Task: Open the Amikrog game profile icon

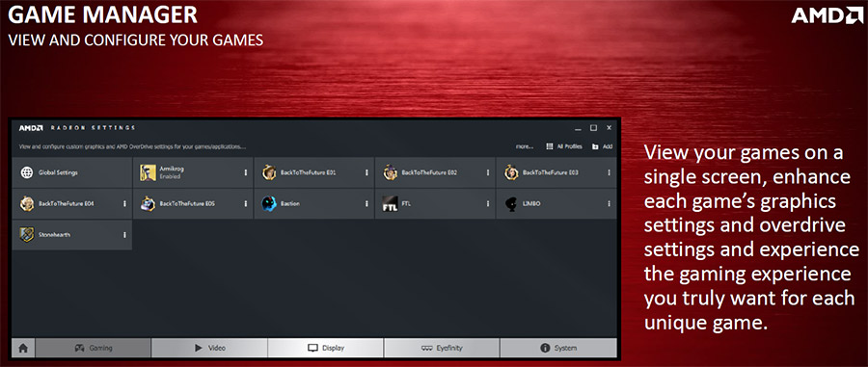Action: [x=148, y=173]
